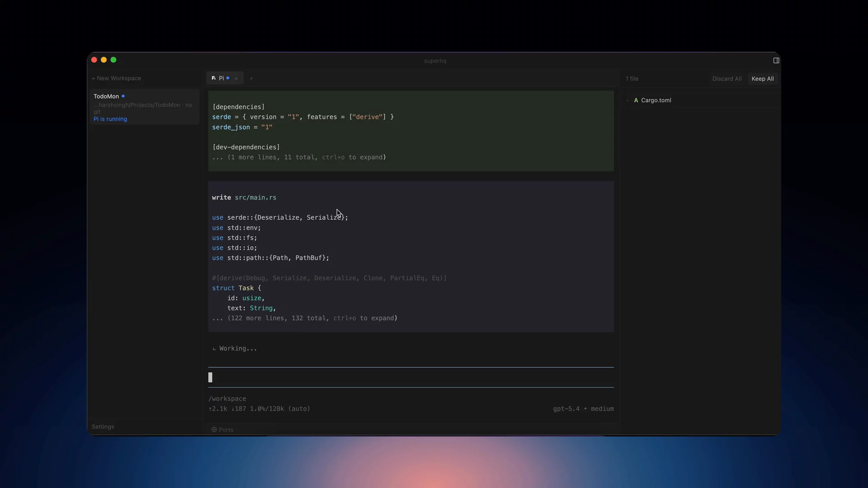Viewport: 868px width, 488px height.
Task: Add a new tab with plus icon
Action: (x=251, y=79)
